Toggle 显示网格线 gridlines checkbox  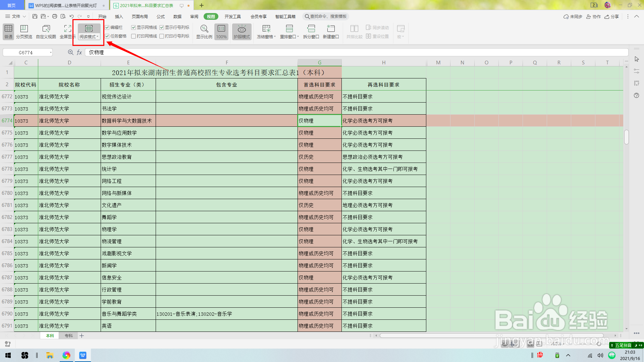[x=133, y=27]
